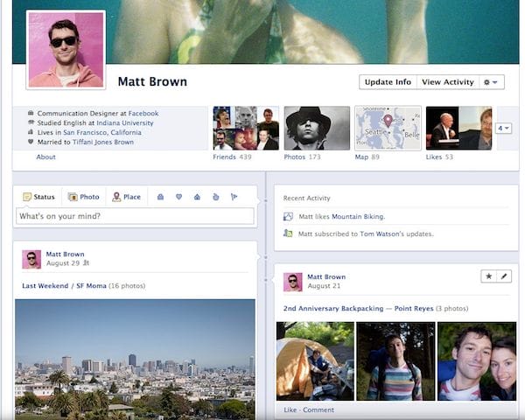Open the Likes section thumbnail
The image size is (525, 420).
click(x=459, y=129)
